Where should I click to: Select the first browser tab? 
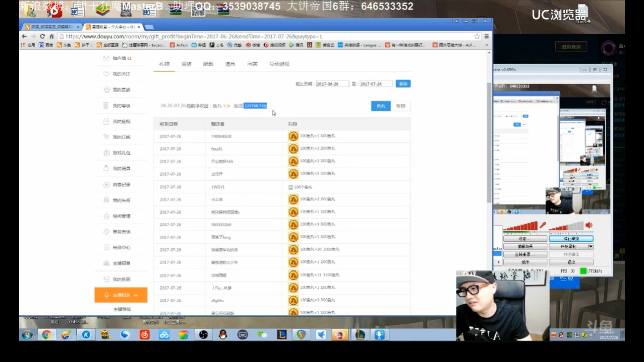[51, 27]
